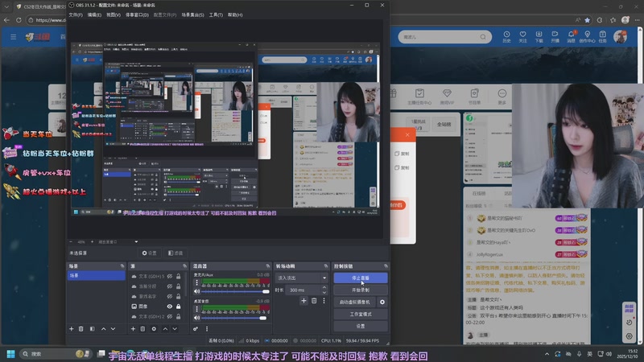Open 历史 history icon in Douyu header

pos(507,37)
